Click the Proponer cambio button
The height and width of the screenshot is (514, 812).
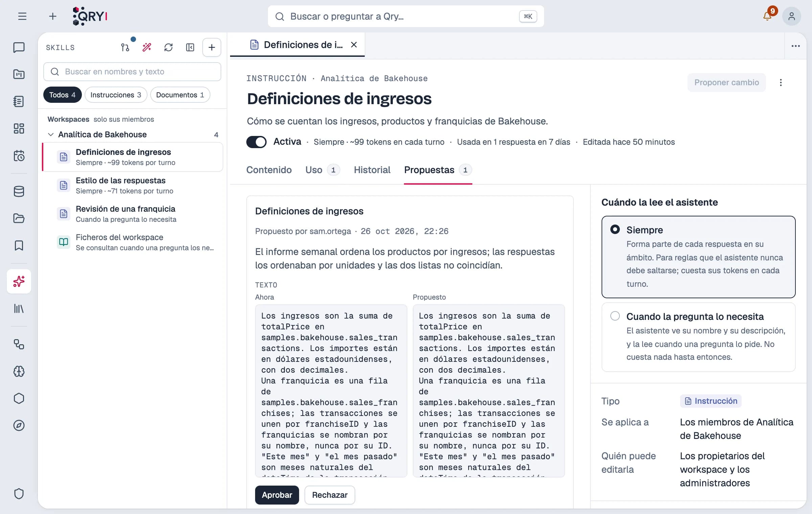[x=726, y=83]
